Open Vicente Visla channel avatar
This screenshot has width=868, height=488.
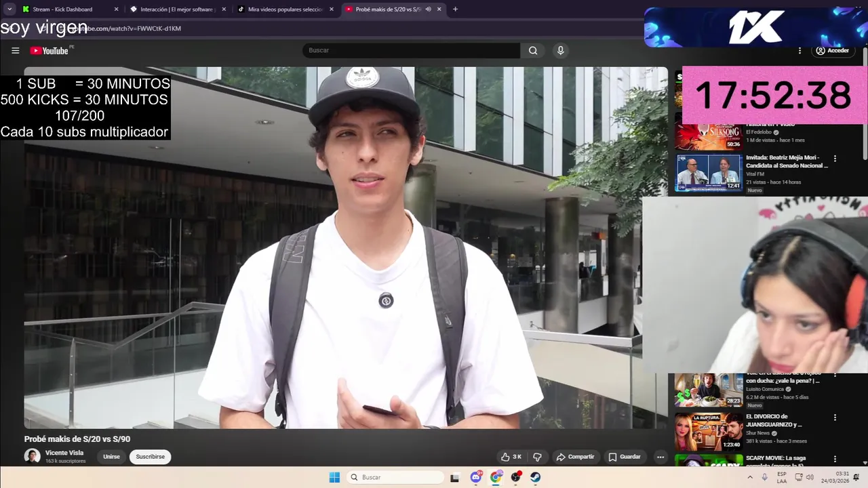(x=32, y=456)
